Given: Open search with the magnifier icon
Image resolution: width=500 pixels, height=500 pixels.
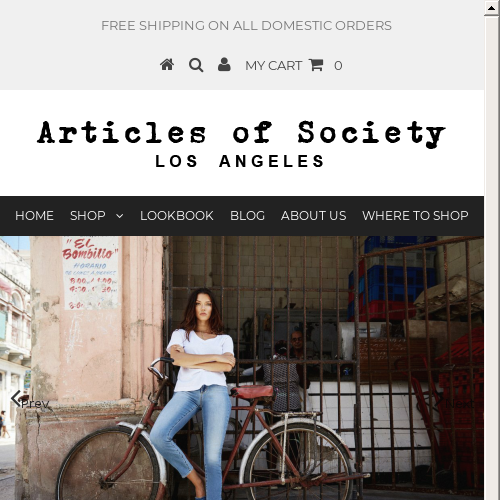Looking at the screenshot, I should [196, 65].
